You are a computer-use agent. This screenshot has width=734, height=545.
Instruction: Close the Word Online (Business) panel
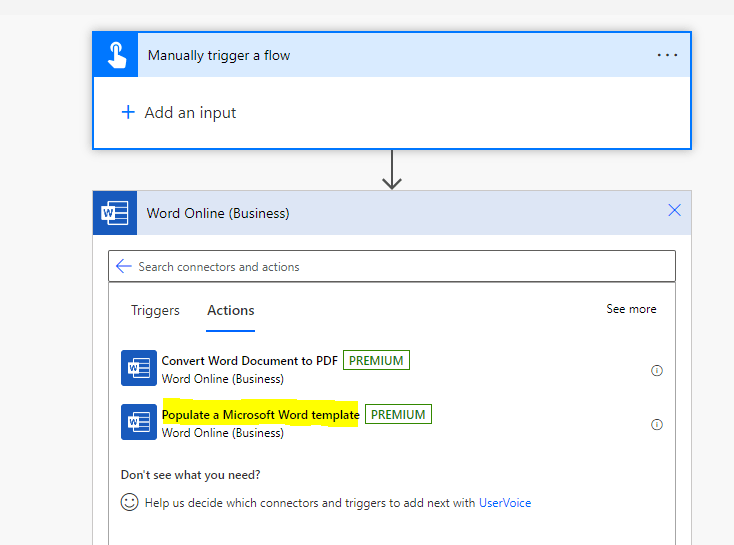point(674,210)
